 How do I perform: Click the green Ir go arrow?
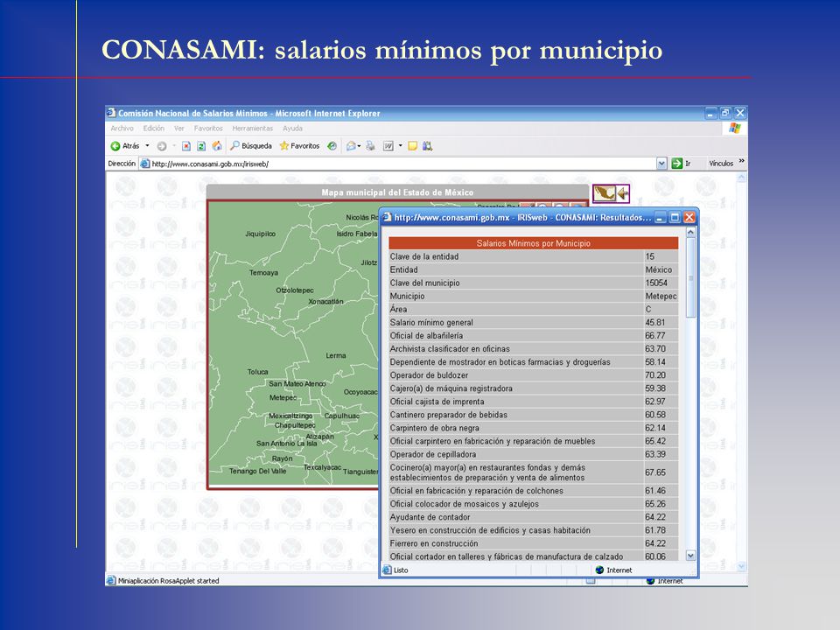pos(677,164)
